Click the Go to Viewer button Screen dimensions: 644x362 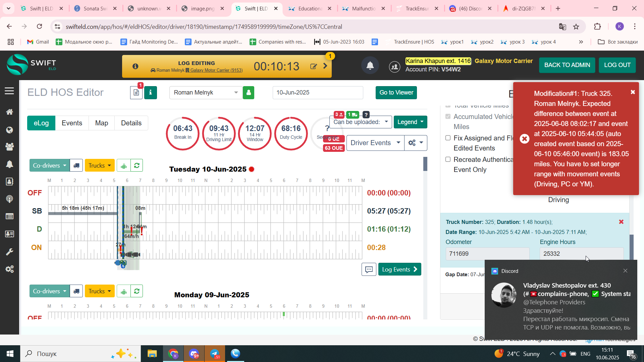click(396, 93)
